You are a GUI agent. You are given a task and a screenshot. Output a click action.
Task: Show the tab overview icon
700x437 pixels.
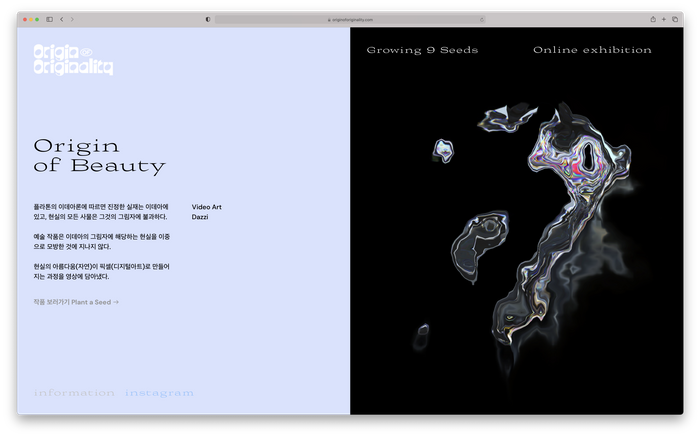pos(675,19)
